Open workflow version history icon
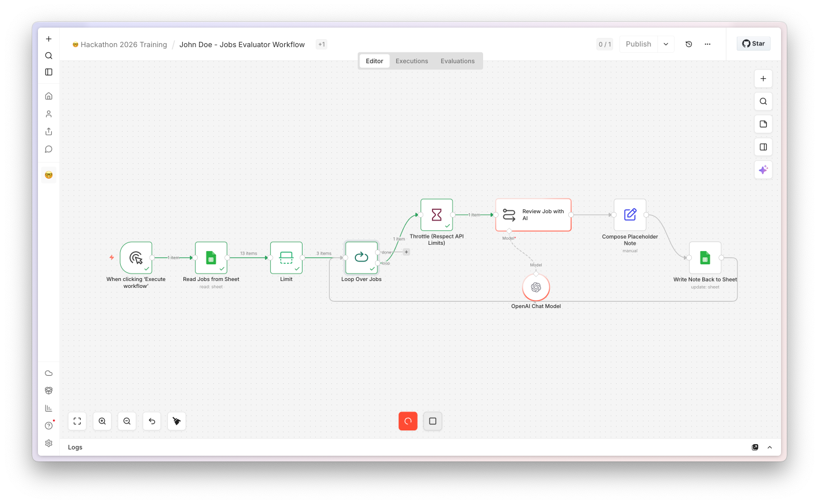819x504 pixels. (x=688, y=44)
